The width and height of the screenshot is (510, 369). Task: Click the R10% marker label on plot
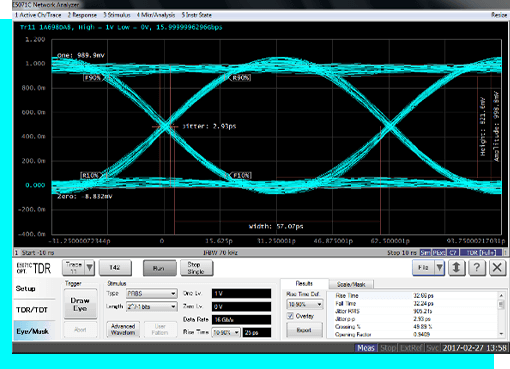(91, 175)
